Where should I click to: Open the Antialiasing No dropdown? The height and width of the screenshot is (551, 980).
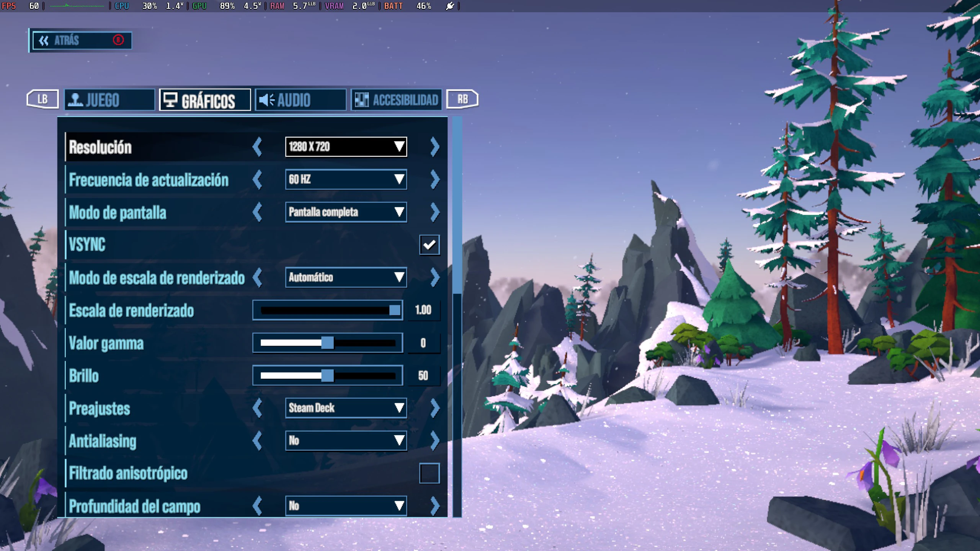pos(346,440)
